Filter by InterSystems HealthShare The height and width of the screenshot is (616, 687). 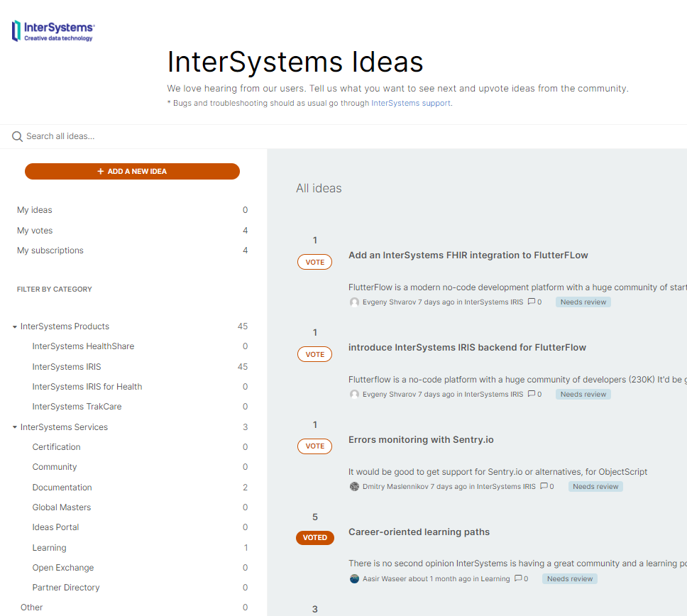[x=83, y=346]
